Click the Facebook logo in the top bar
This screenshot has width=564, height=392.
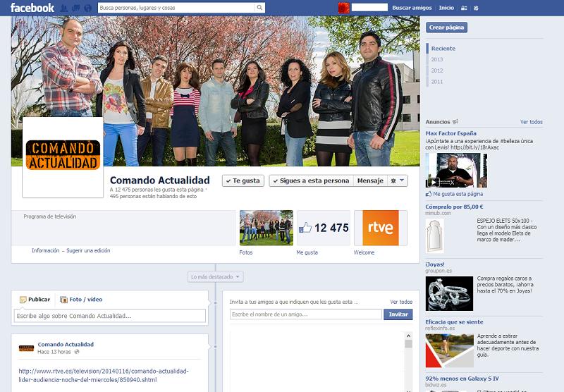pos(32,8)
